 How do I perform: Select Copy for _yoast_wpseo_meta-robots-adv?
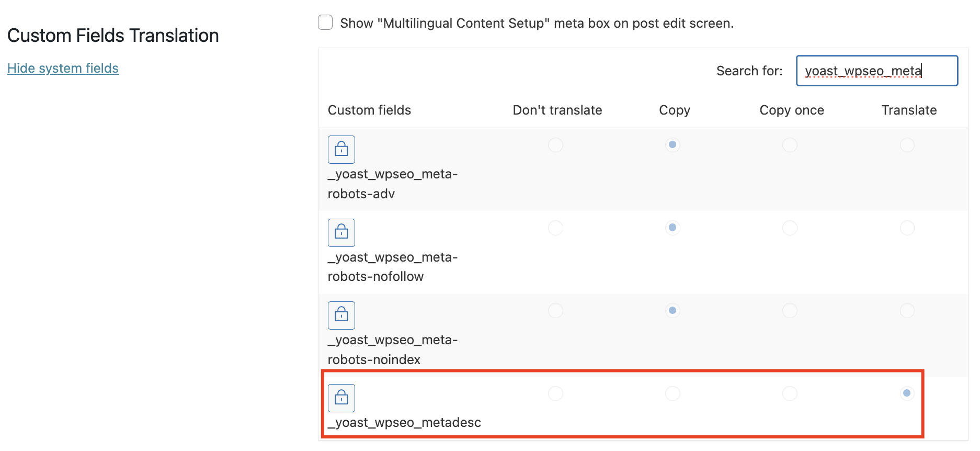673,145
